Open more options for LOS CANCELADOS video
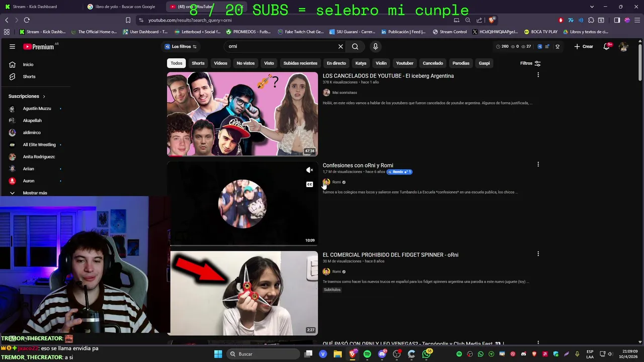The image size is (644, 362). point(538,75)
